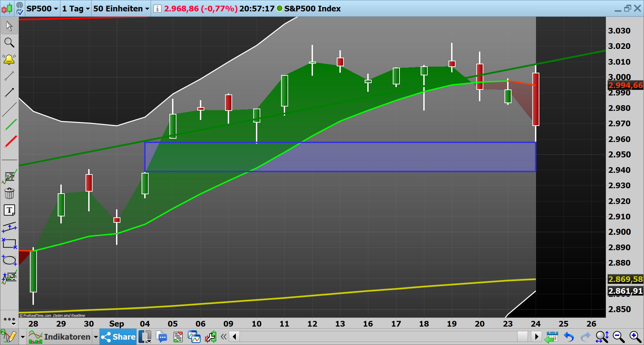The height and width of the screenshot is (345, 644).
Task: Click the redo arrow
Action: [585, 337]
